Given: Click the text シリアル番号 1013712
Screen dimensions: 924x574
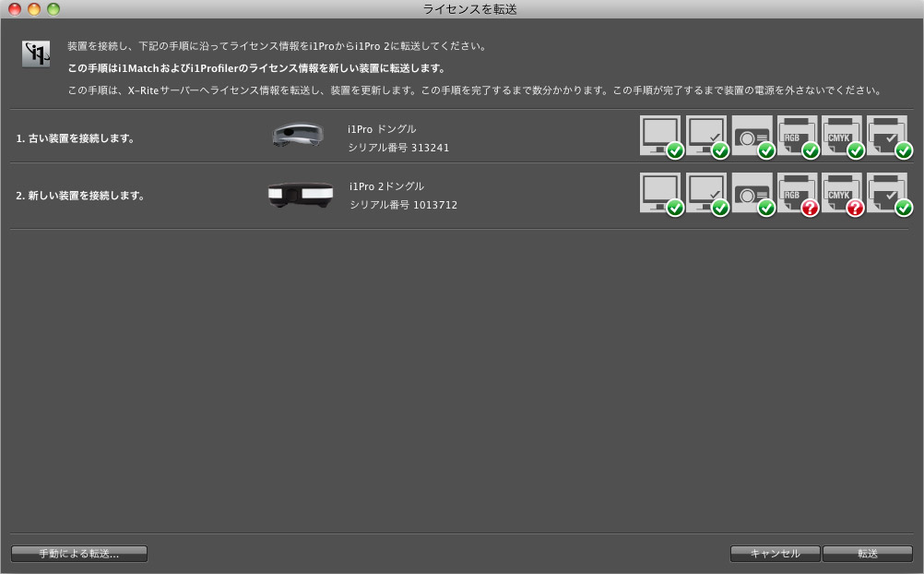Looking at the screenshot, I should coord(404,205).
